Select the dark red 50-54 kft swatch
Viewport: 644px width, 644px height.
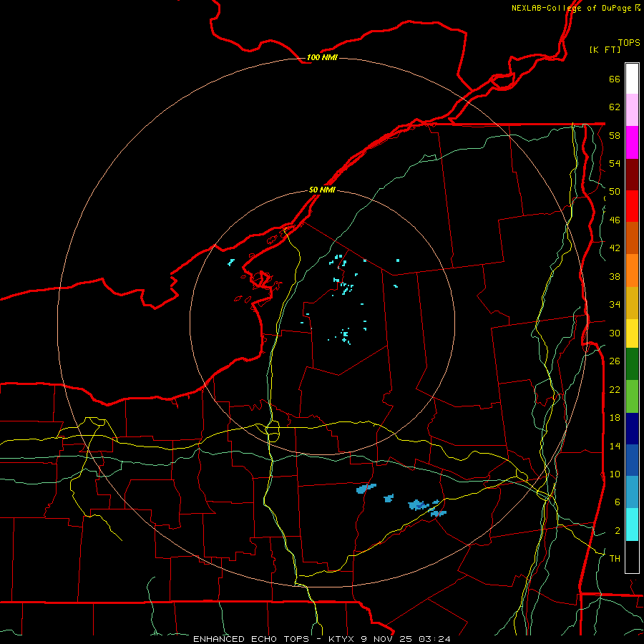[x=632, y=175]
